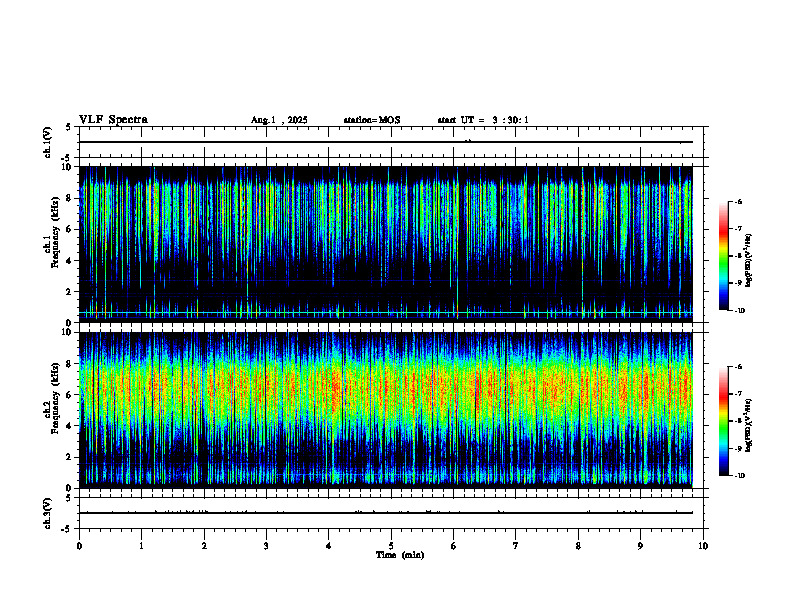This screenshot has width=792, height=612.
Task: Click the "8" tick on Time axis
Action: coord(578,546)
